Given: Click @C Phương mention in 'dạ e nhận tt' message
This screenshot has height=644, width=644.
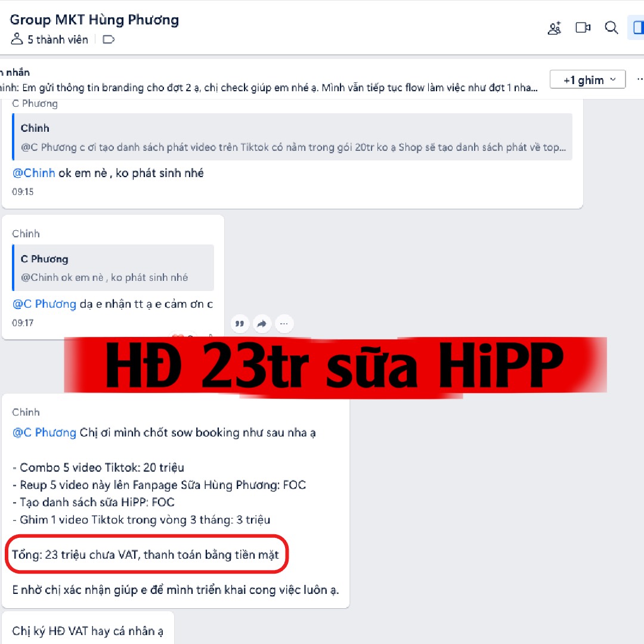Looking at the screenshot, I should [x=44, y=304].
